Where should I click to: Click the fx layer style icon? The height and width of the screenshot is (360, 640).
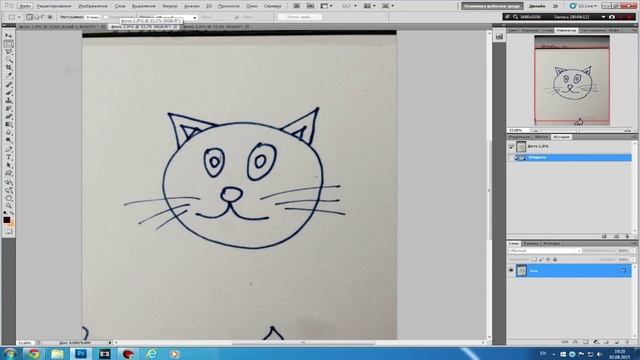tap(575, 342)
